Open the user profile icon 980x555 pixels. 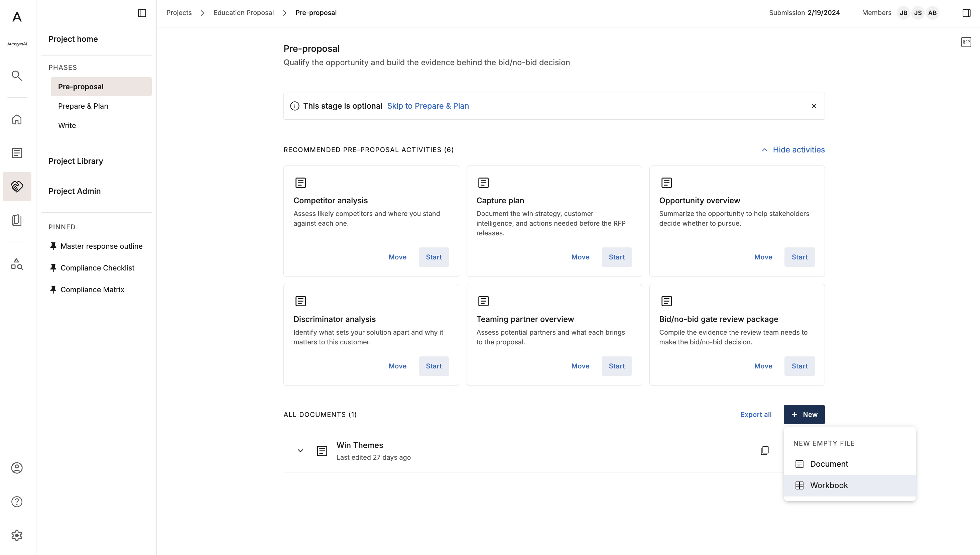17,468
